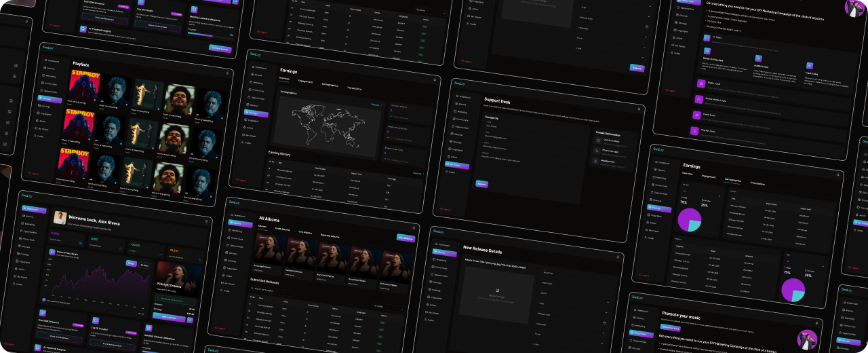Select the Press Tools icon
Screen dimensions: 868x353
696,116
